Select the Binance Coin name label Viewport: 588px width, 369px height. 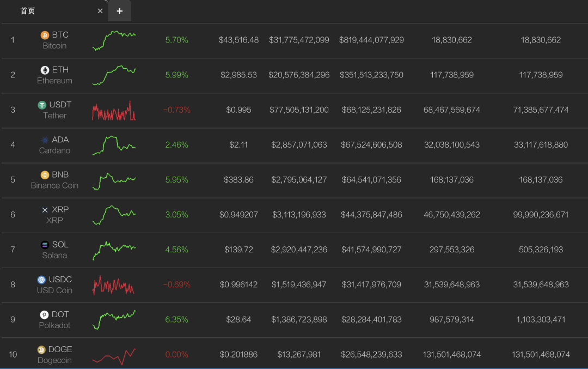[x=54, y=185]
